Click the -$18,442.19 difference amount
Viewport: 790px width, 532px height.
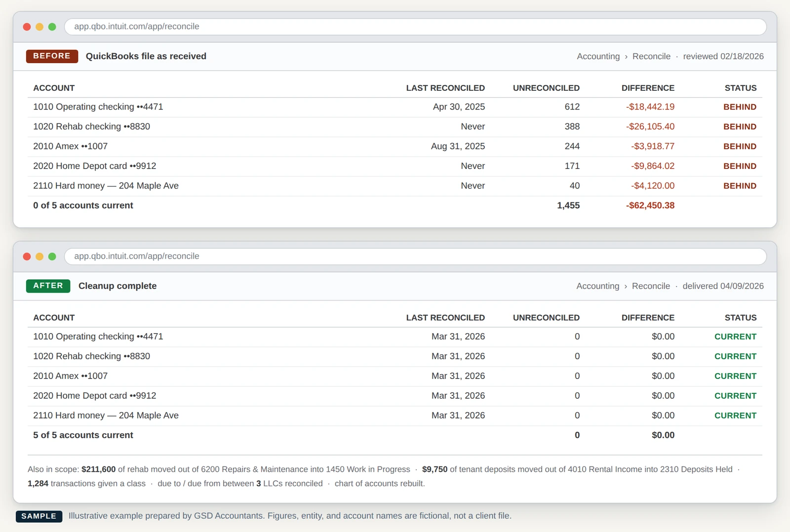650,107
